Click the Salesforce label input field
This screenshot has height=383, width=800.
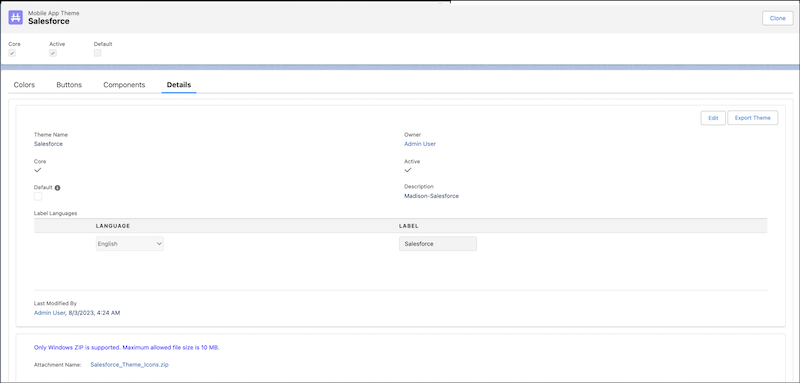point(438,244)
